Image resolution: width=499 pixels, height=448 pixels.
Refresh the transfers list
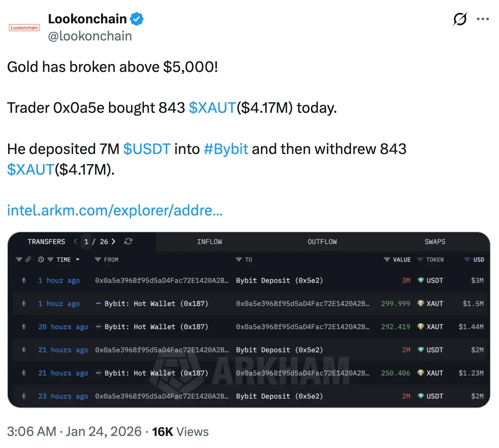click(128, 241)
